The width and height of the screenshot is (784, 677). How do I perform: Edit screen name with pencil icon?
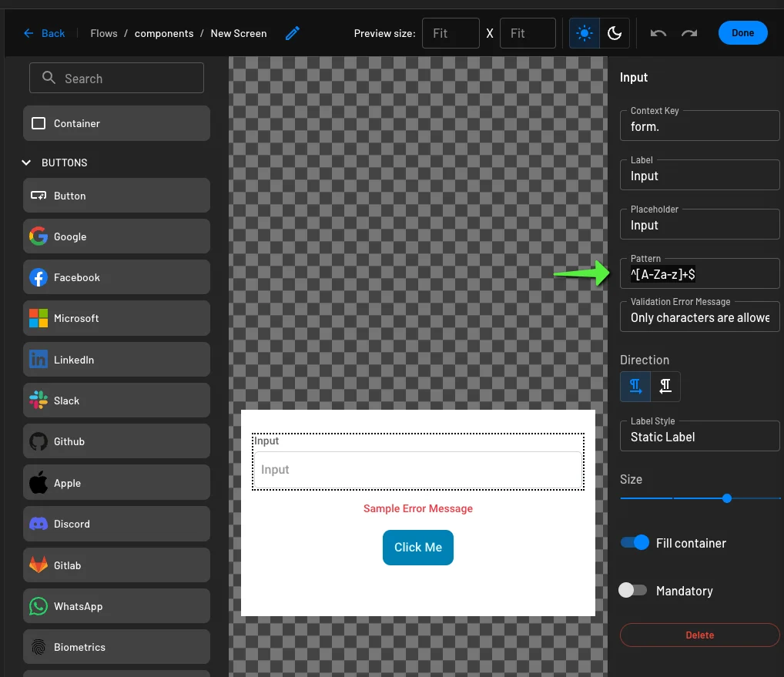(x=293, y=33)
